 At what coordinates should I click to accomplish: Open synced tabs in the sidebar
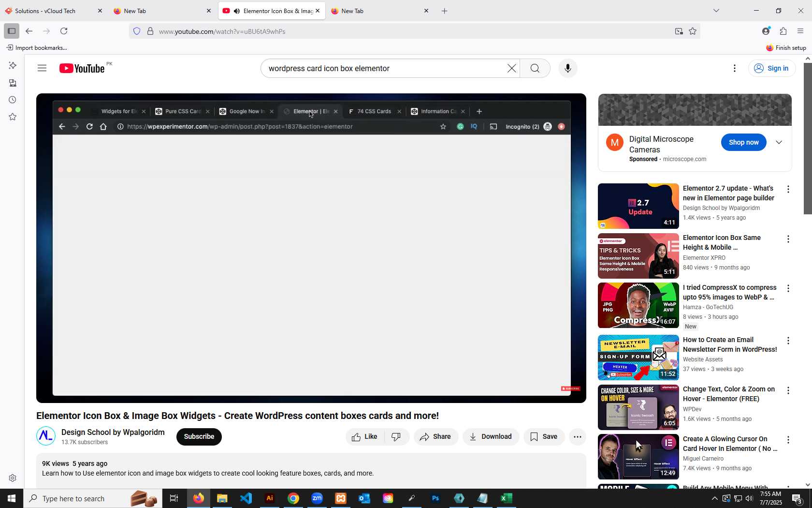click(13, 83)
